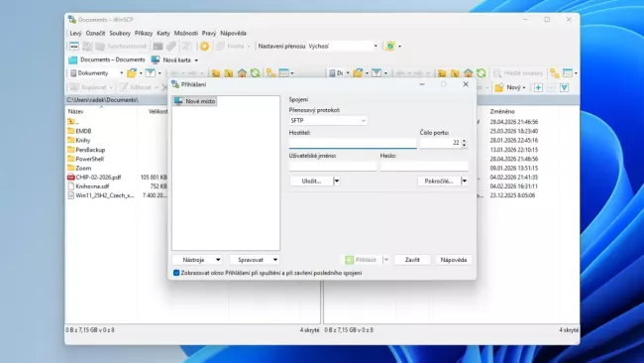This screenshot has width=644, height=363.
Task: Click the Nová karta button
Action: coord(171,60)
